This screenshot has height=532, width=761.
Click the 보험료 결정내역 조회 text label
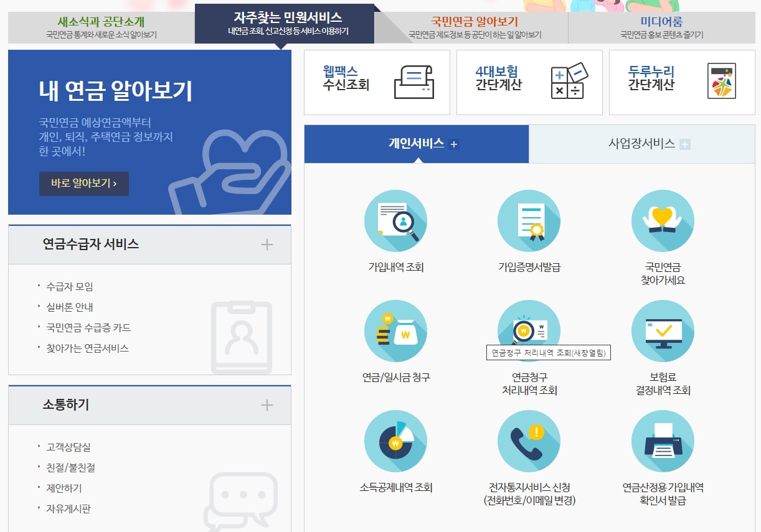click(663, 385)
